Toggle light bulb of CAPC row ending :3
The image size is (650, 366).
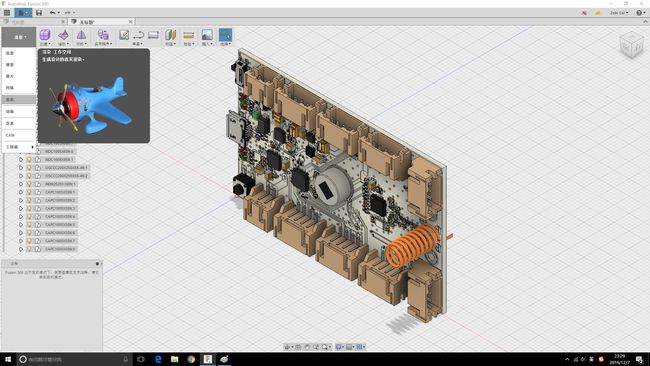tap(29, 208)
